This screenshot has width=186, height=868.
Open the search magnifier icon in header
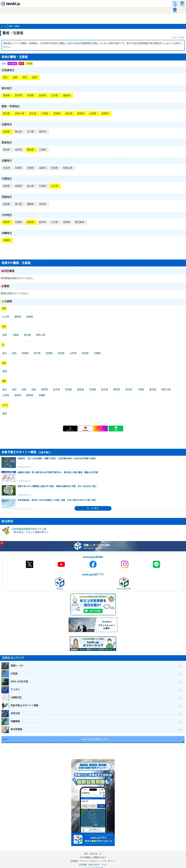point(175,3)
